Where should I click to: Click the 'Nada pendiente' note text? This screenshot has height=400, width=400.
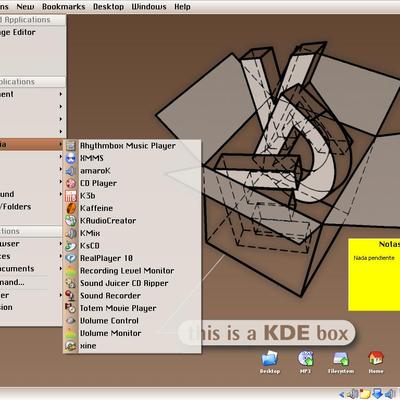click(x=374, y=258)
